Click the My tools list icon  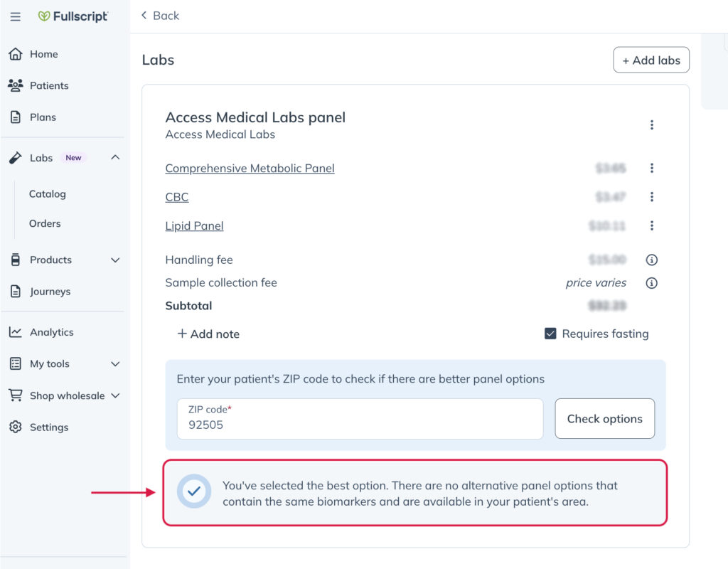tap(16, 363)
